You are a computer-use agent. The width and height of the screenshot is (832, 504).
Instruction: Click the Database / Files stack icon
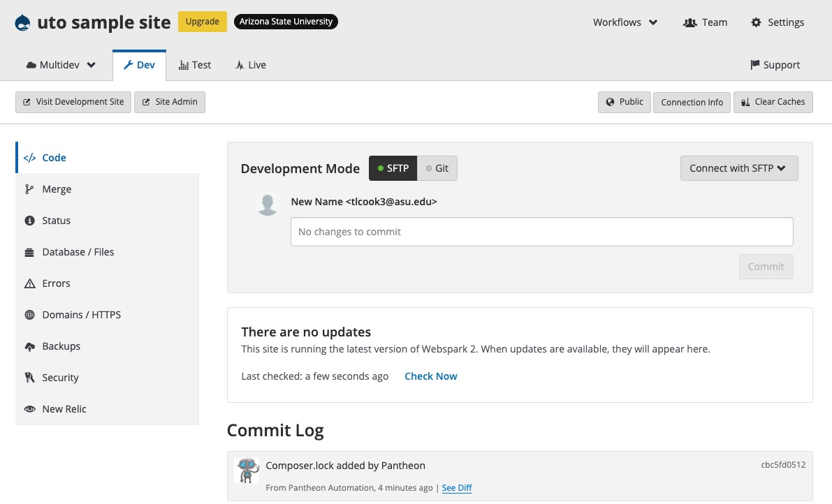(x=30, y=252)
